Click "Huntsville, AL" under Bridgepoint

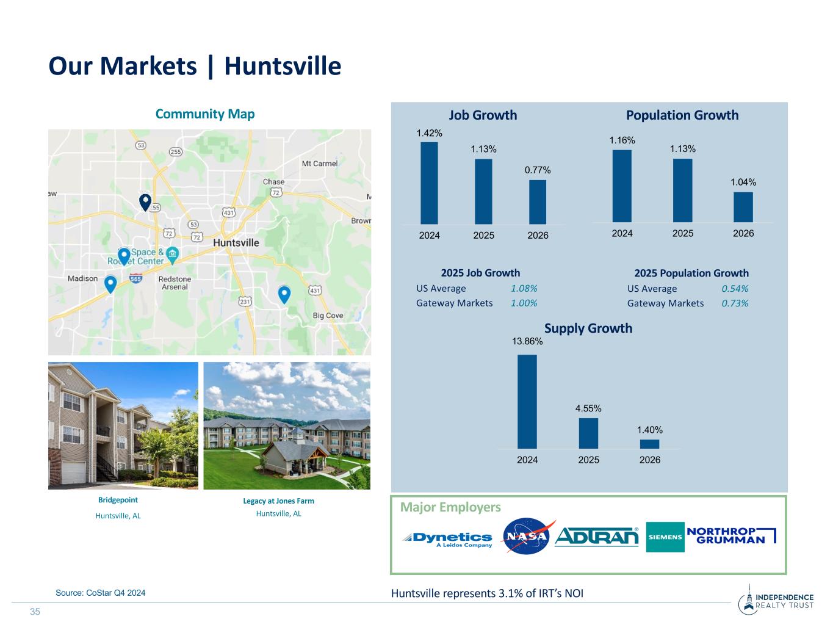click(118, 516)
